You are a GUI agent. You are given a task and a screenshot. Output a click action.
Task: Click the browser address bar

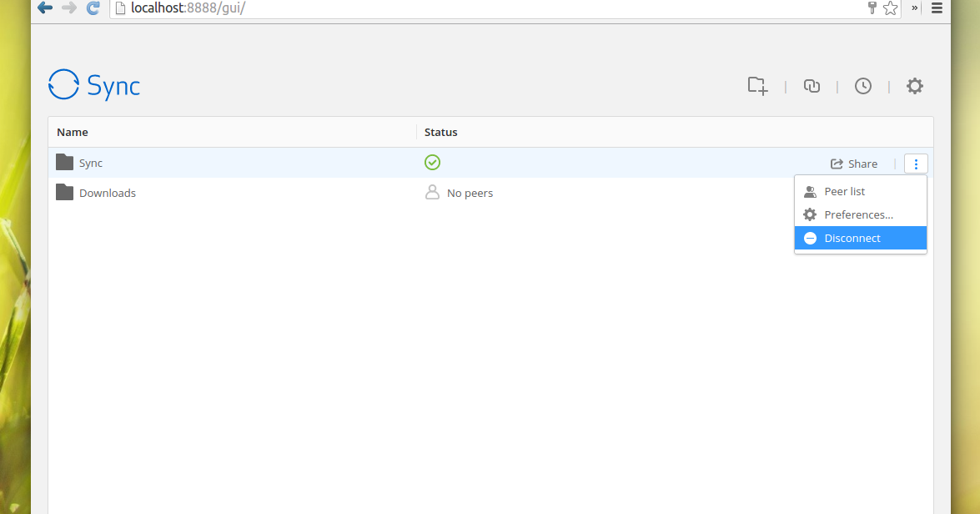(x=334, y=9)
